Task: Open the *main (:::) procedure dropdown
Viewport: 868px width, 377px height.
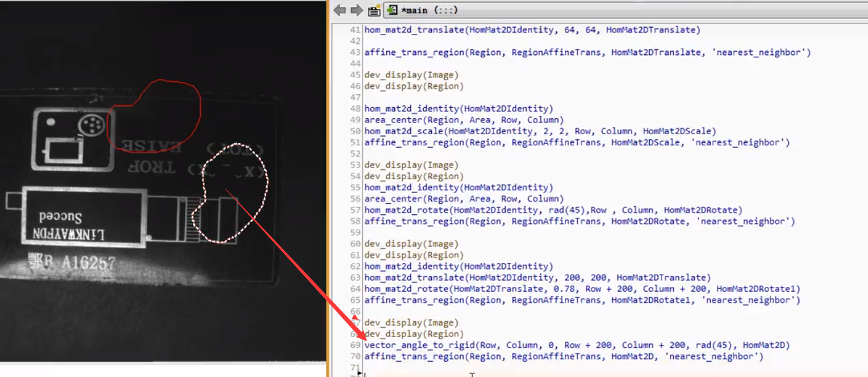Action: coord(625,10)
